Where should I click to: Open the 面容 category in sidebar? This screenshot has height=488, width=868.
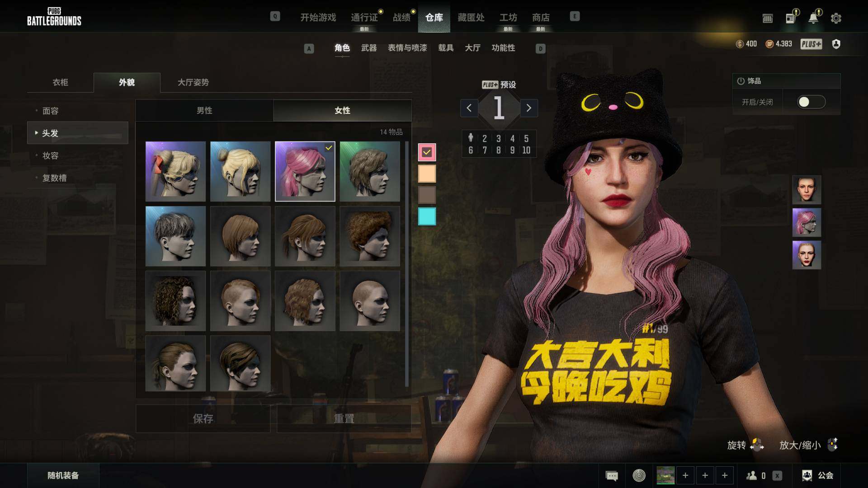[78, 111]
